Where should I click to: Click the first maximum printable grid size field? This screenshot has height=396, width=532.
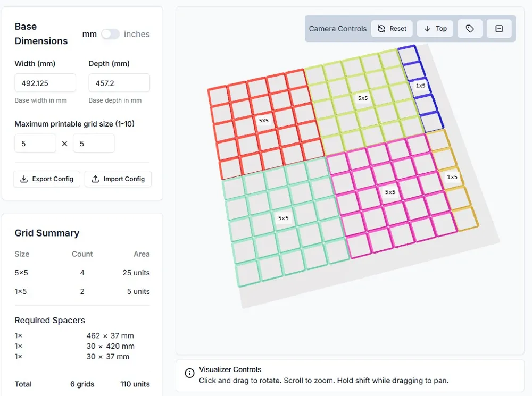(35, 144)
